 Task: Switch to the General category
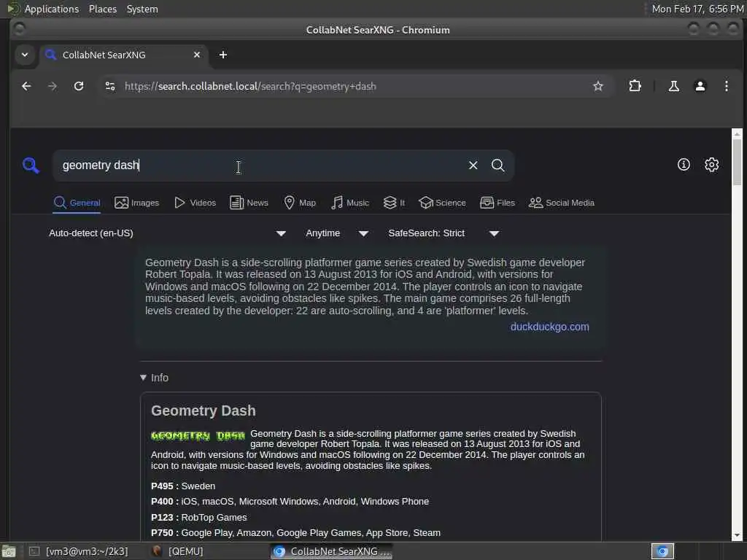point(77,203)
